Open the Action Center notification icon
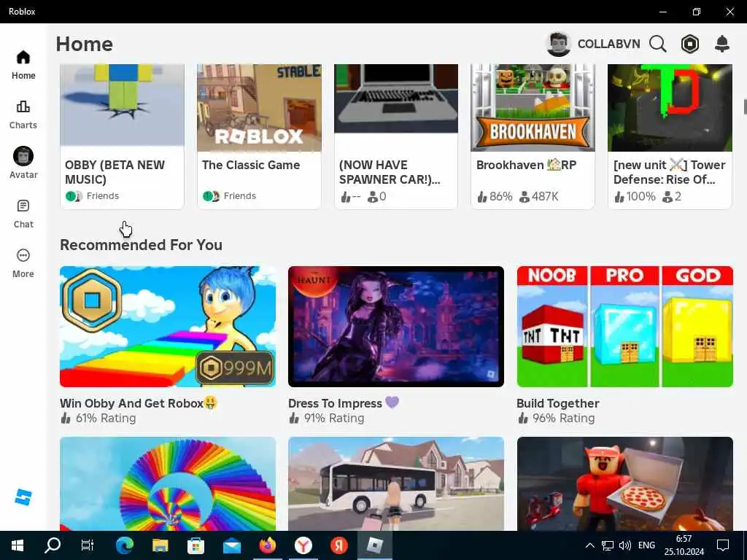 (723, 545)
